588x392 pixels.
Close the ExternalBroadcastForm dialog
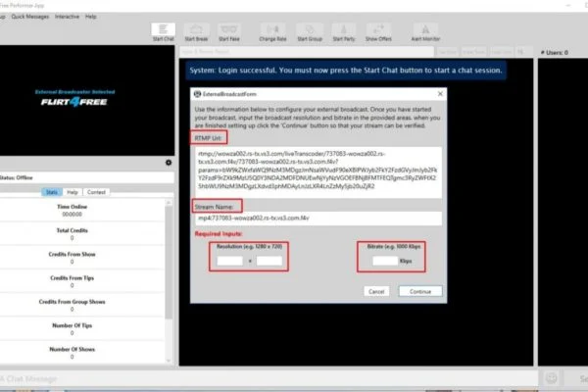[x=440, y=94]
